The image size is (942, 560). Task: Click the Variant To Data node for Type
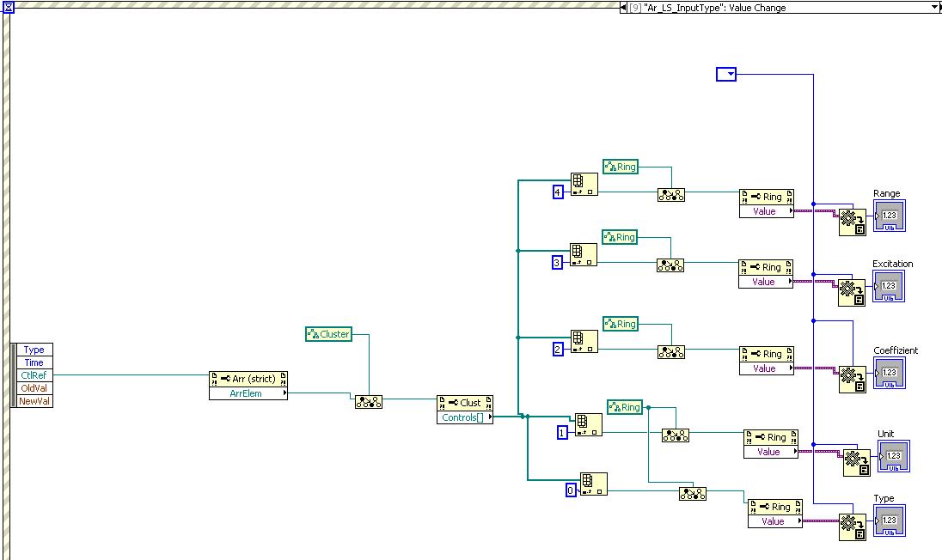pos(853,527)
